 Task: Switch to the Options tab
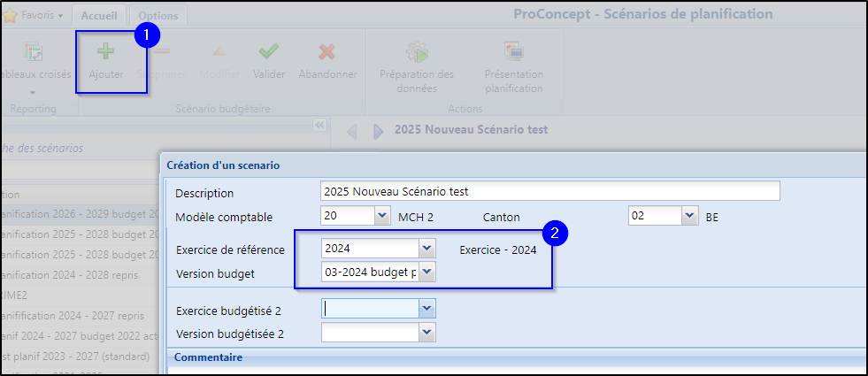(x=158, y=16)
